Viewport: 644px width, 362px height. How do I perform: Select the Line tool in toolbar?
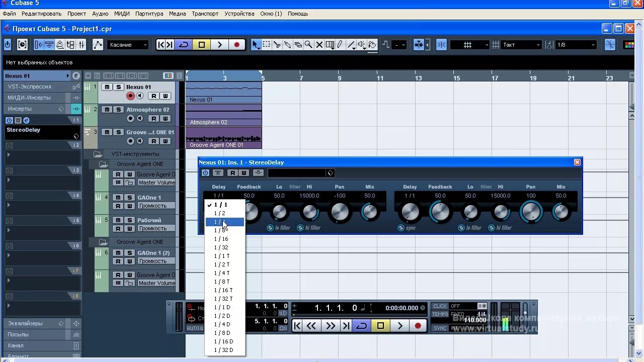pyautogui.click(x=351, y=45)
